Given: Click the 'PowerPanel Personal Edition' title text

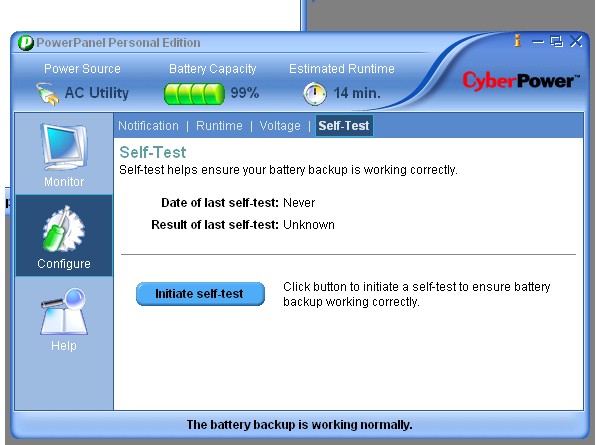Looking at the screenshot, I should [x=118, y=42].
